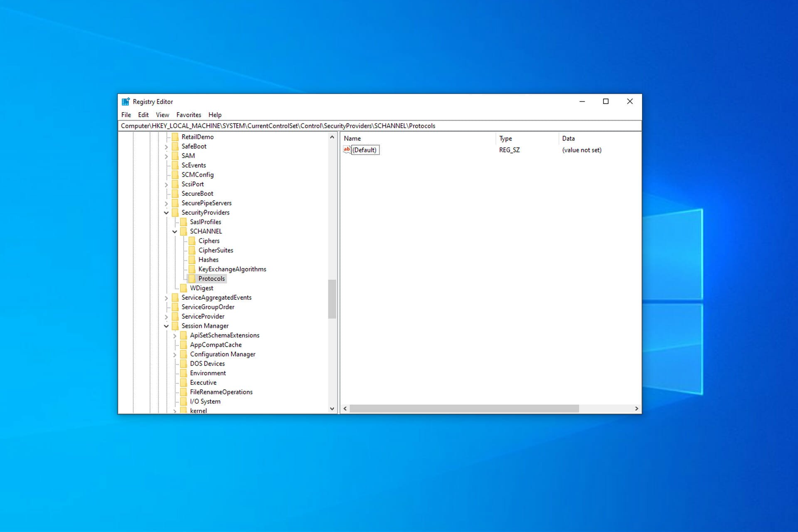The height and width of the screenshot is (532, 798).
Task: Click the Hashes folder icon
Action: (x=192, y=260)
